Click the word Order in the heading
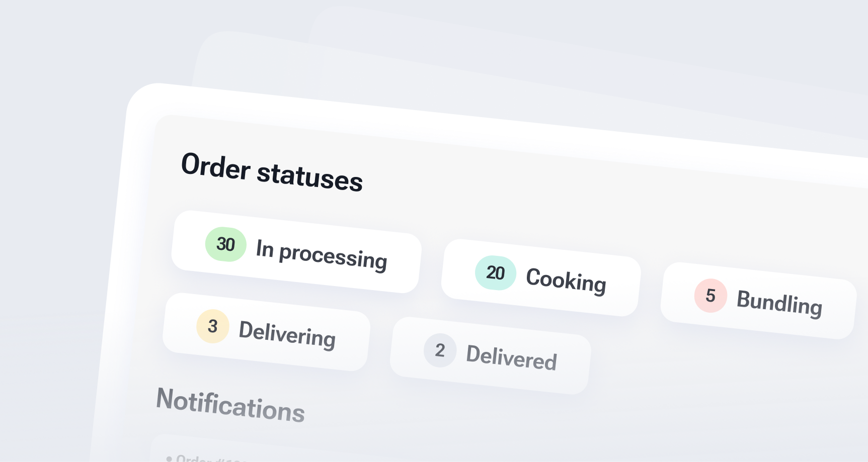Viewport: 868px width, 462px height. 215,166
